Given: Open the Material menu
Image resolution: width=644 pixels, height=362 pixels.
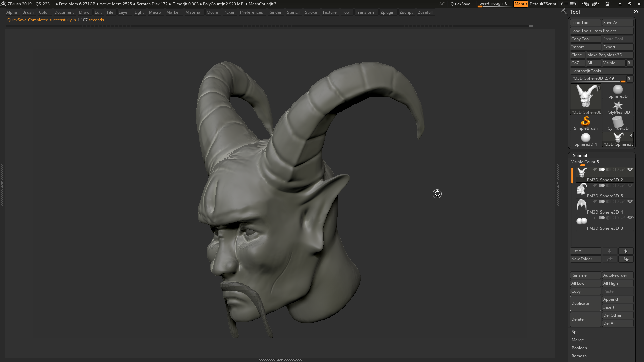Looking at the screenshot, I should click(x=193, y=12).
